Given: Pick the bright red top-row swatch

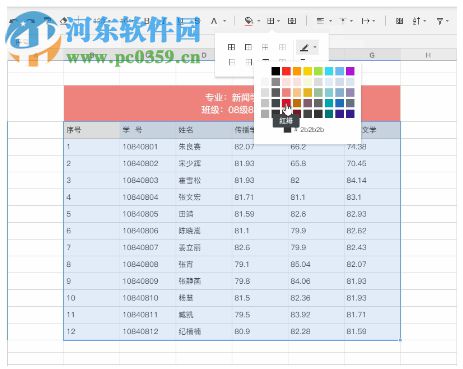Looking at the screenshot, I should 286,71.
